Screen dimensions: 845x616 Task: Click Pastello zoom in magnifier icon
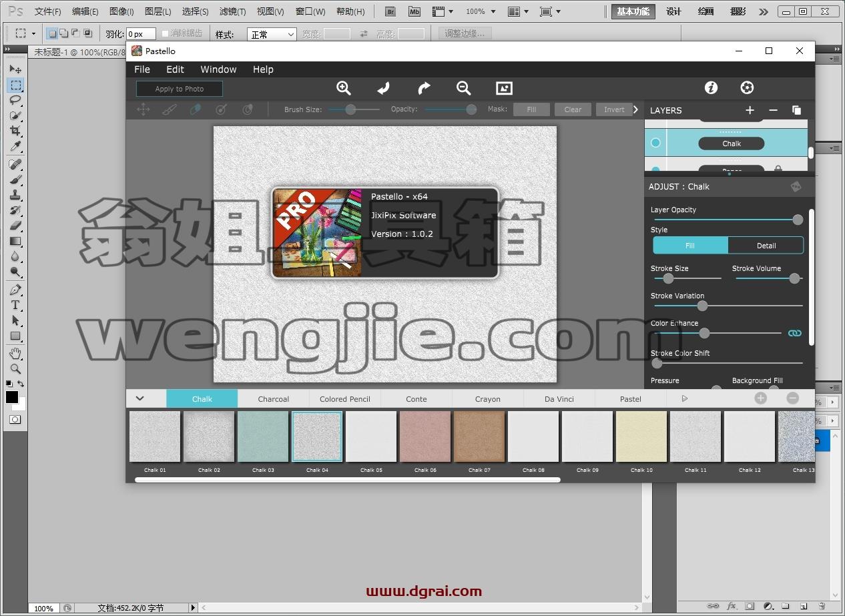[344, 88]
